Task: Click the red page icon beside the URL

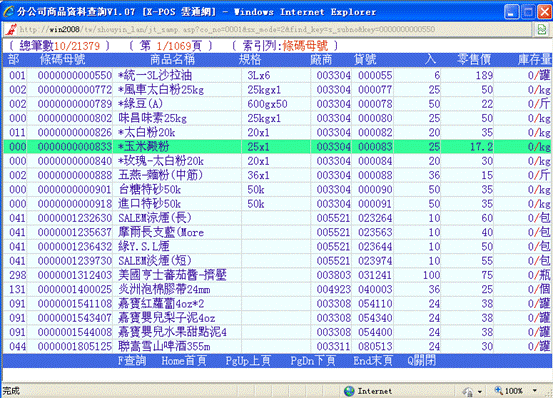Action: click(10, 29)
